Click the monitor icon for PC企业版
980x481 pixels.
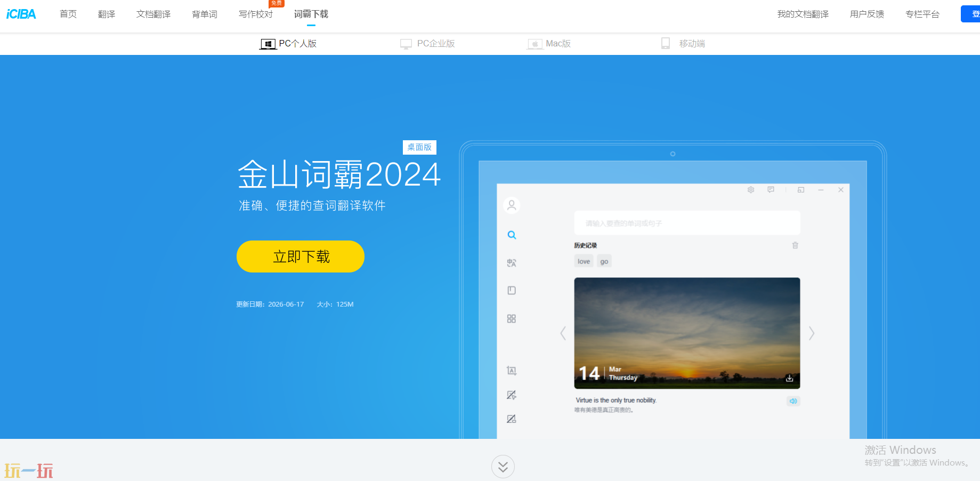[406, 44]
